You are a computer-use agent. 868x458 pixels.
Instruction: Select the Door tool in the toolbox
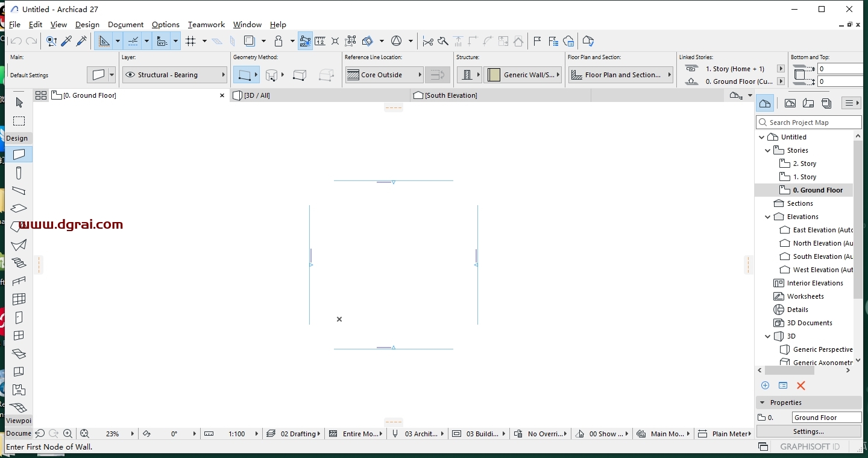point(19,317)
